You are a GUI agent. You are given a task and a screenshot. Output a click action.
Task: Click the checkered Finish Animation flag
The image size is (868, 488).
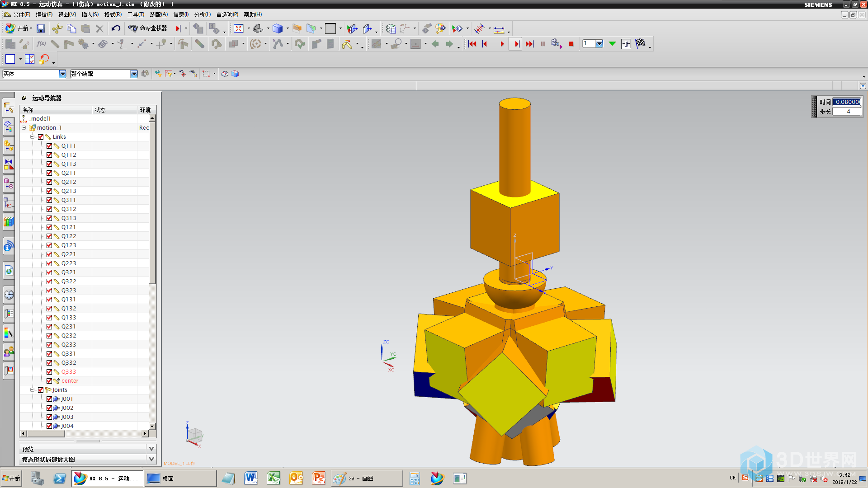tap(640, 43)
